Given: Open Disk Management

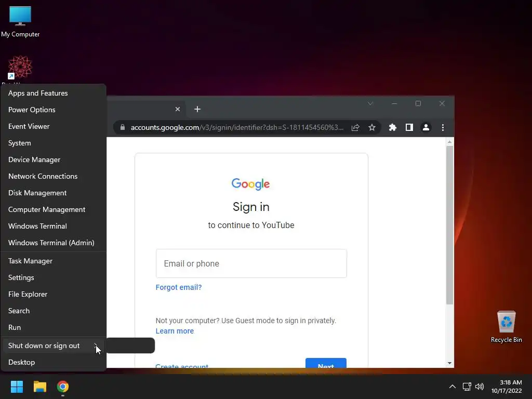Looking at the screenshot, I should tap(54, 193).
